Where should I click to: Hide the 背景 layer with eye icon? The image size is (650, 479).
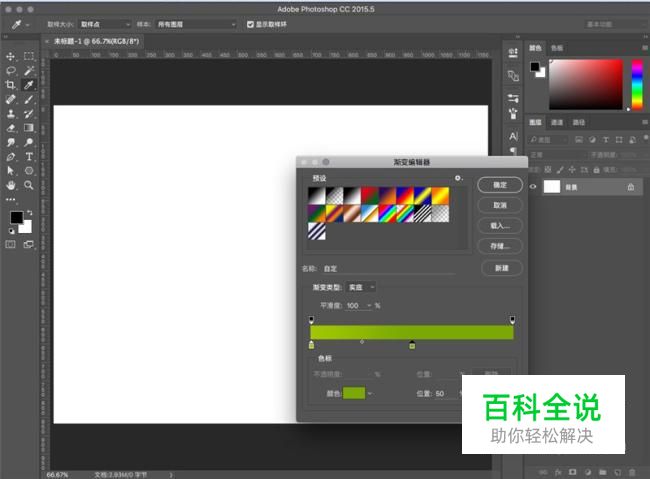(533, 186)
